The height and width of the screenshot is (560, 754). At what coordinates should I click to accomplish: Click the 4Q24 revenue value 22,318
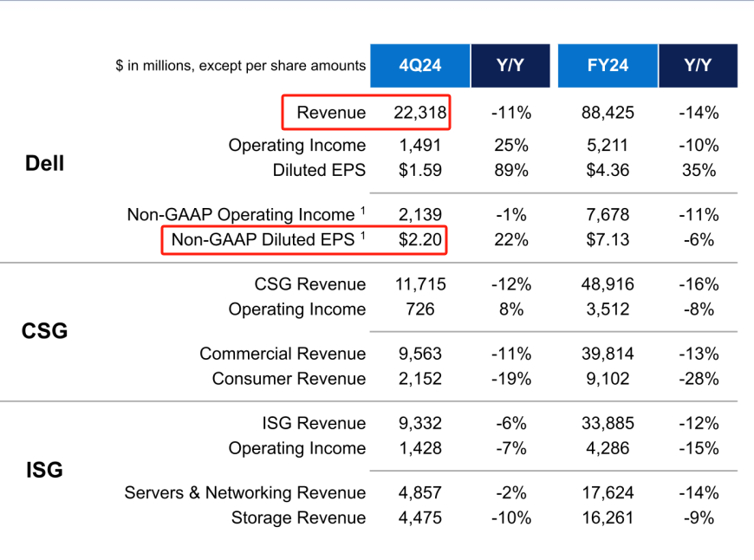point(419,113)
